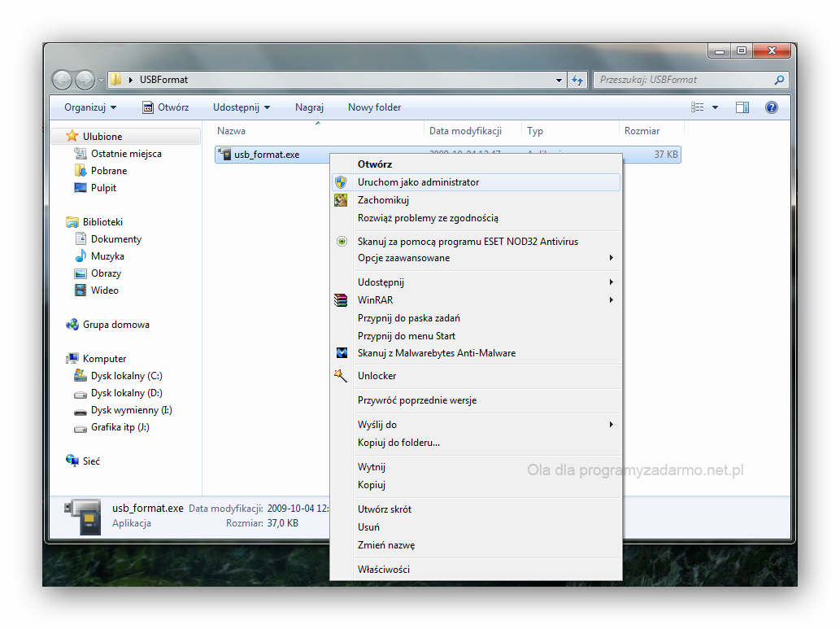
Task: Click the WinRAR books icon in menu
Action: [x=341, y=300]
